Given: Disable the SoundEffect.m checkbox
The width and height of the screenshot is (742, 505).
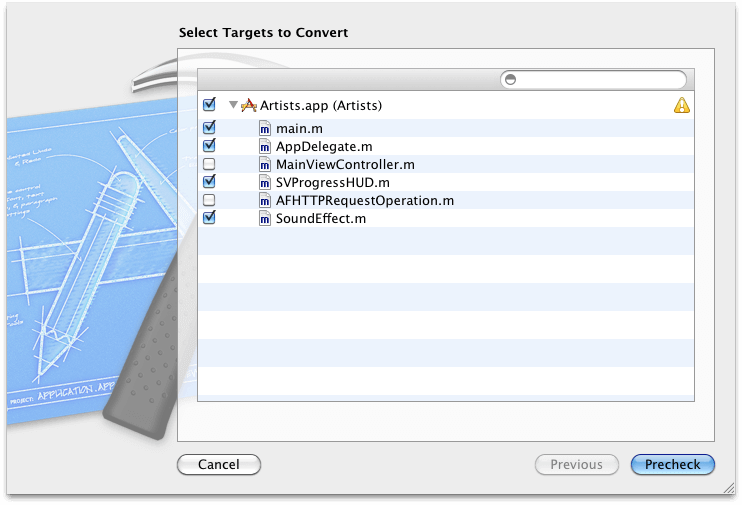Looking at the screenshot, I should coord(209,218).
